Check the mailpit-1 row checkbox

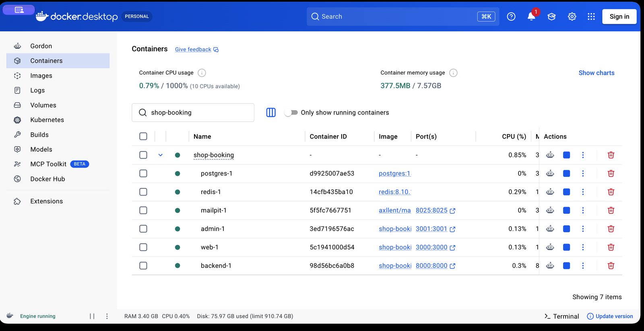143,211
